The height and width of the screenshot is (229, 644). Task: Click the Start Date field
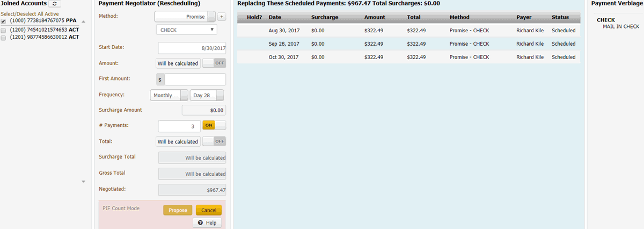pos(192,48)
